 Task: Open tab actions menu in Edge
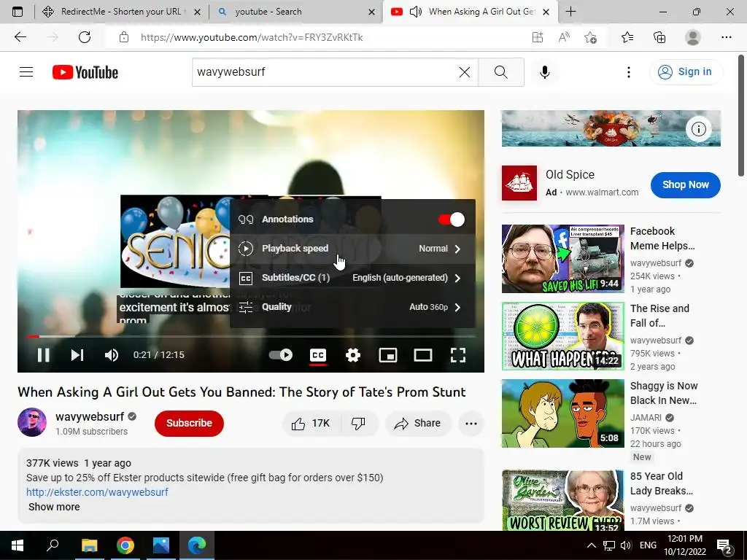(x=18, y=12)
